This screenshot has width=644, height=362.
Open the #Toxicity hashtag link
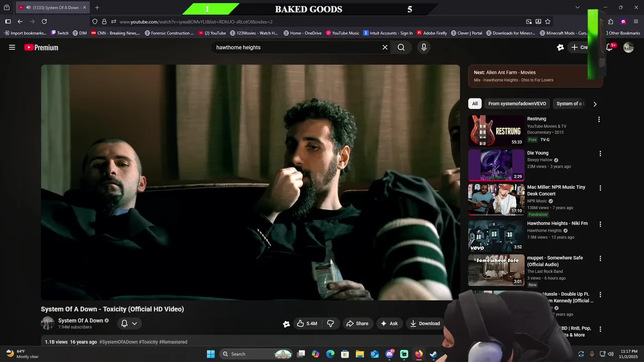(x=148, y=342)
